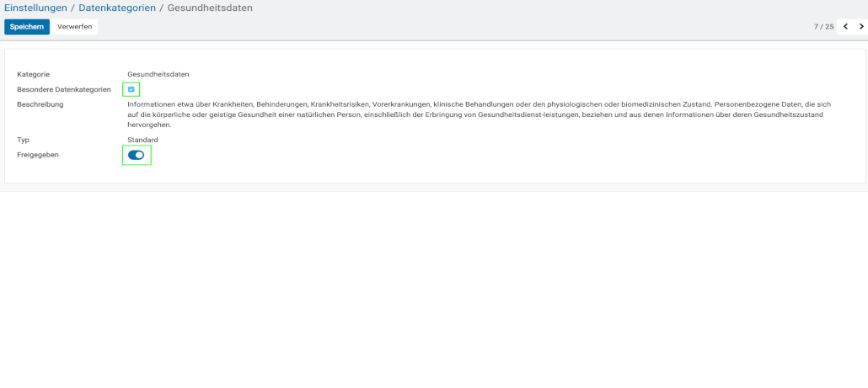This screenshot has width=868, height=388.
Task: Click the Kategorie field label
Action: tap(34, 74)
